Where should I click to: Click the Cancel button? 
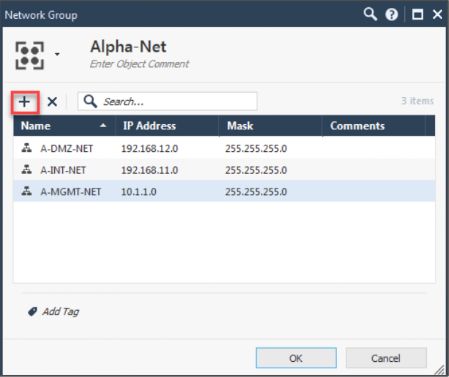coord(386,358)
